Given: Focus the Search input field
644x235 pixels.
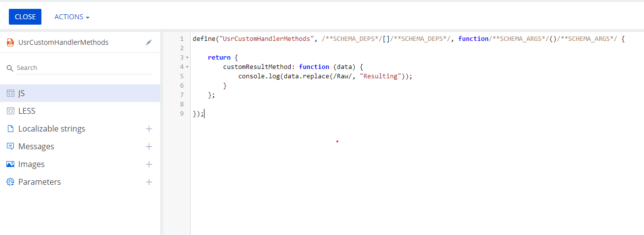Looking at the screenshot, I should coord(84,68).
